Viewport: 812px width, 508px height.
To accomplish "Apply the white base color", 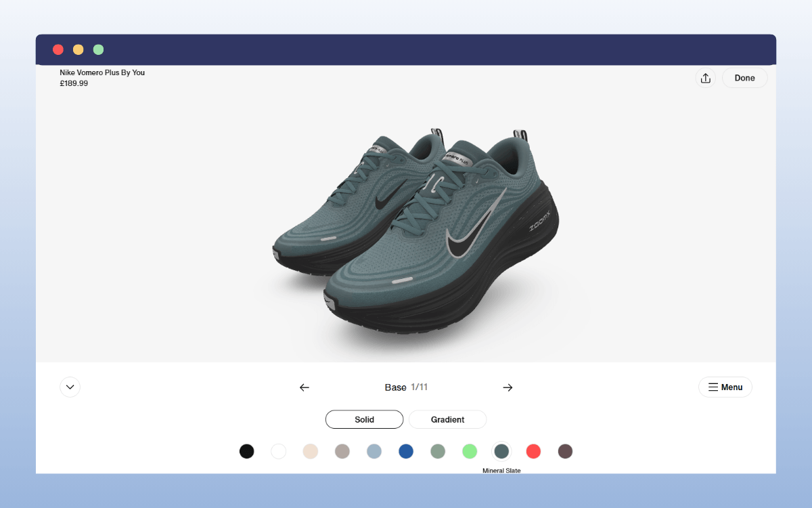I will pos(278,451).
